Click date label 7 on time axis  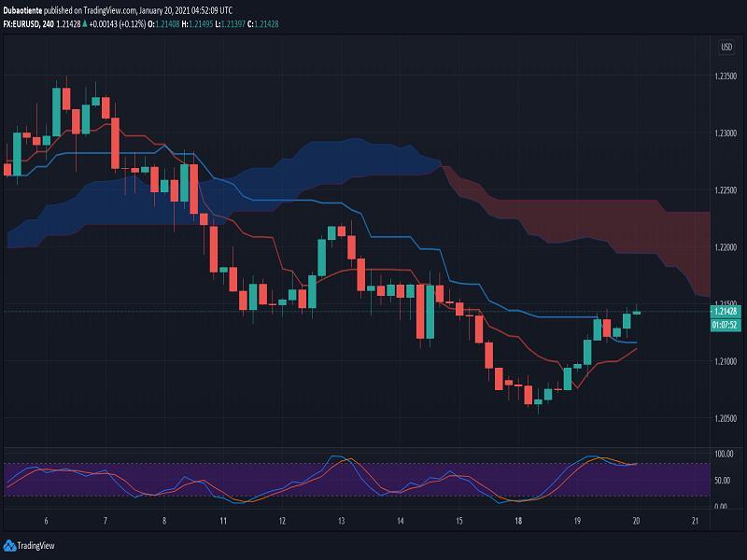pyautogui.click(x=106, y=521)
